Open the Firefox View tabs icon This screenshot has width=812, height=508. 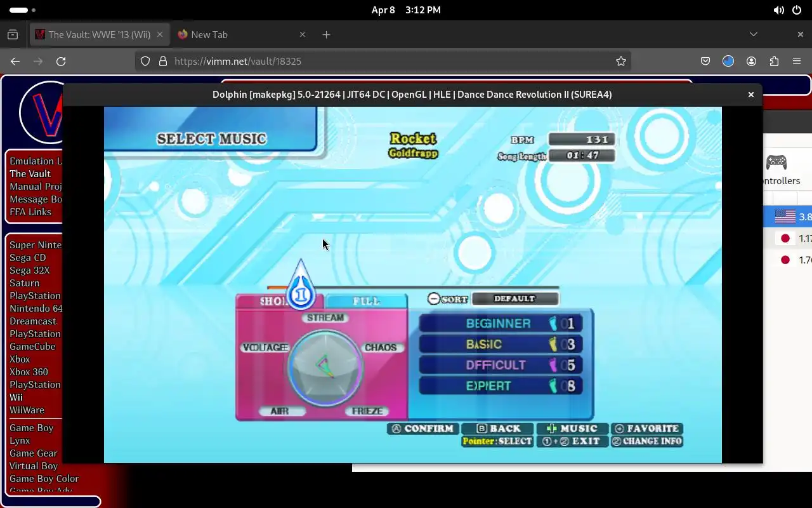(13, 34)
